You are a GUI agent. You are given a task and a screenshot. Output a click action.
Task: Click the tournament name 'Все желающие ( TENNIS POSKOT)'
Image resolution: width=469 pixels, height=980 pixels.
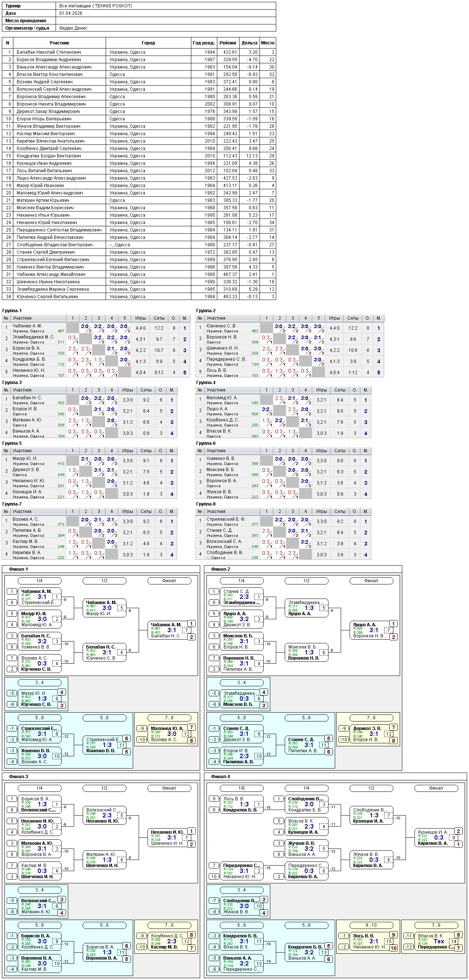pyautogui.click(x=96, y=6)
